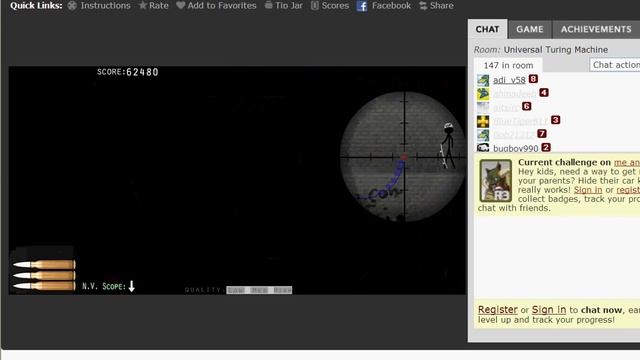Image resolution: width=640 pixels, height=360 pixels.
Task: Click the Facebook logo icon
Action: (x=362, y=6)
